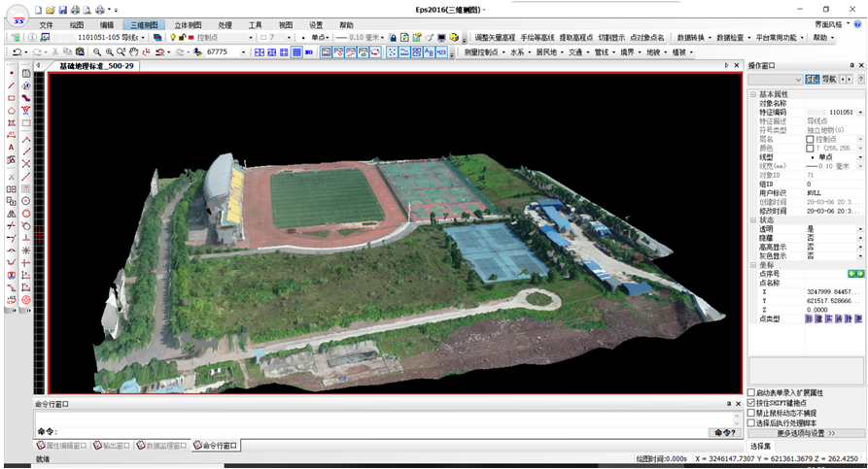Select the text A tool in left toolbar
Image resolution: width=868 pixels, height=469 pixels.
[11, 148]
